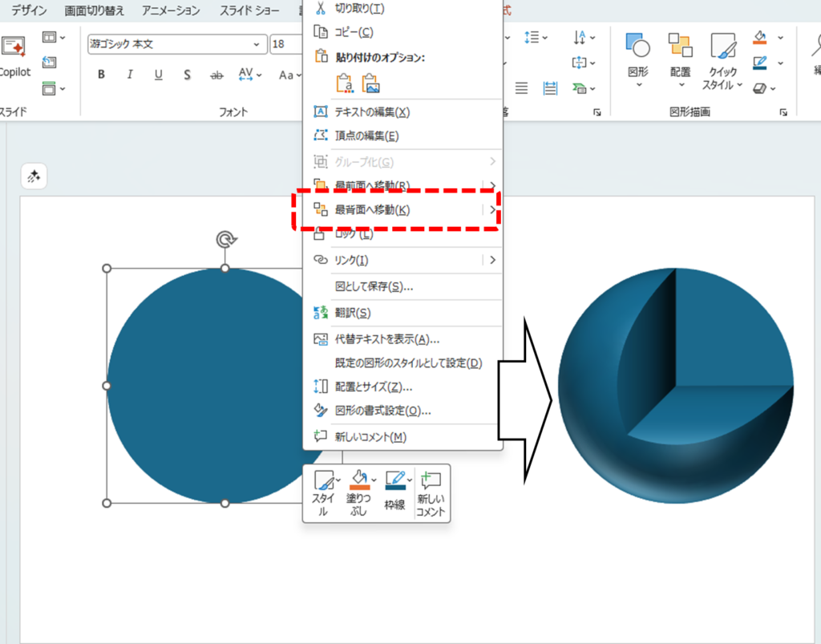Screen dimensions: 821x644
Task: Expand the リンク submenu arrow
Action: click(x=492, y=260)
